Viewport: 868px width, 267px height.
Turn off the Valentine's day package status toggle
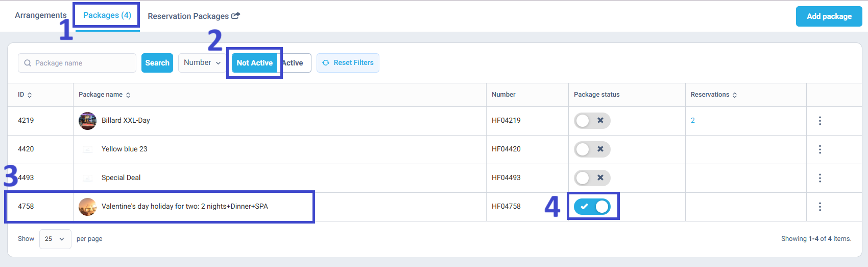tap(592, 207)
